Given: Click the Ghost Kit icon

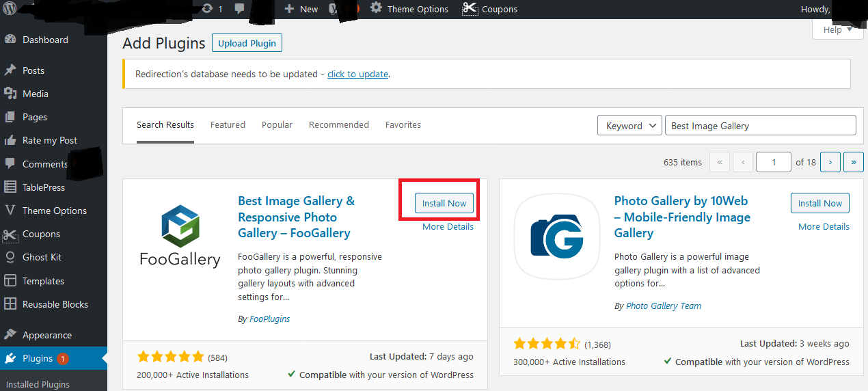Looking at the screenshot, I should click(x=10, y=257).
